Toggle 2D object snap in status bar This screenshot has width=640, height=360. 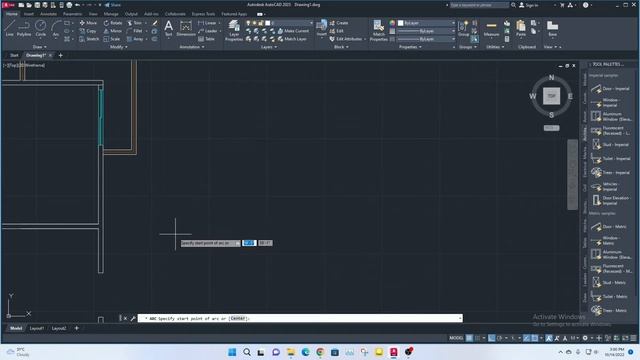click(x=534, y=338)
